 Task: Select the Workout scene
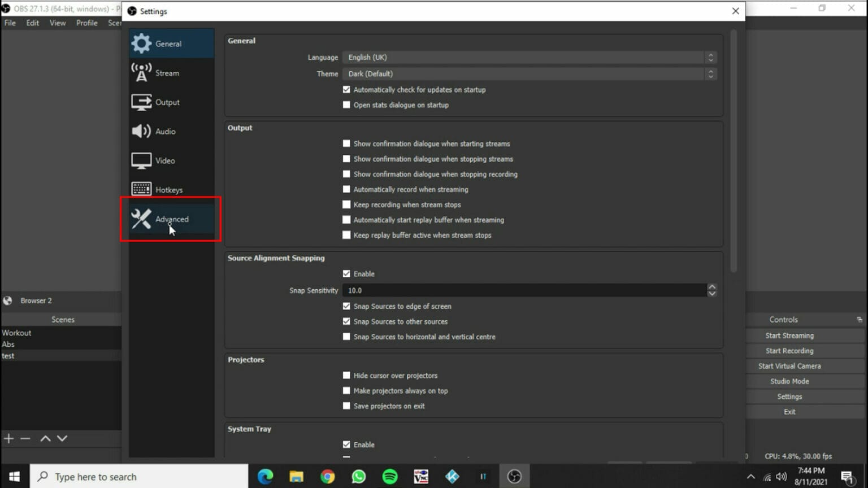(x=16, y=333)
